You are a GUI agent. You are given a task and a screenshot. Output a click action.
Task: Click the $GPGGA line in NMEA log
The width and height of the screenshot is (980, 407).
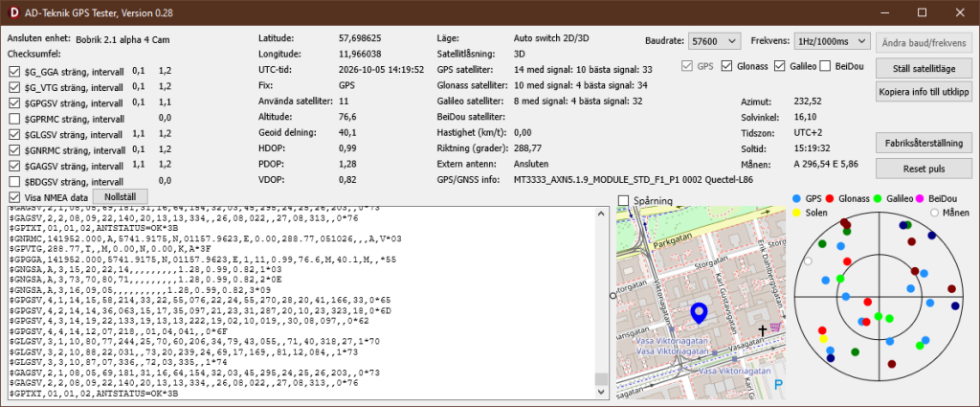(x=201, y=259)
